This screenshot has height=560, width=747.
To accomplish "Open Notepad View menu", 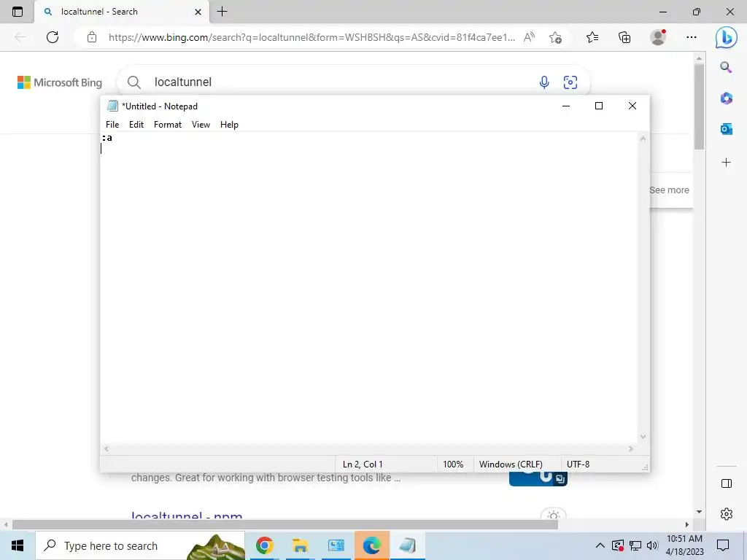I will click(x=201, y=124).
